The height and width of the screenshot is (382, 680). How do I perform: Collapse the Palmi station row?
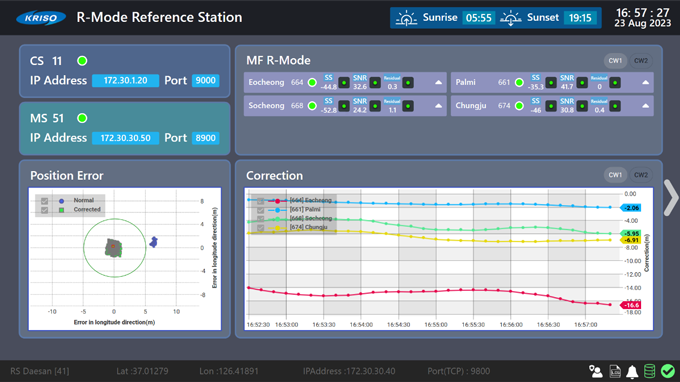pyautogui.click(x=645, y=82)
